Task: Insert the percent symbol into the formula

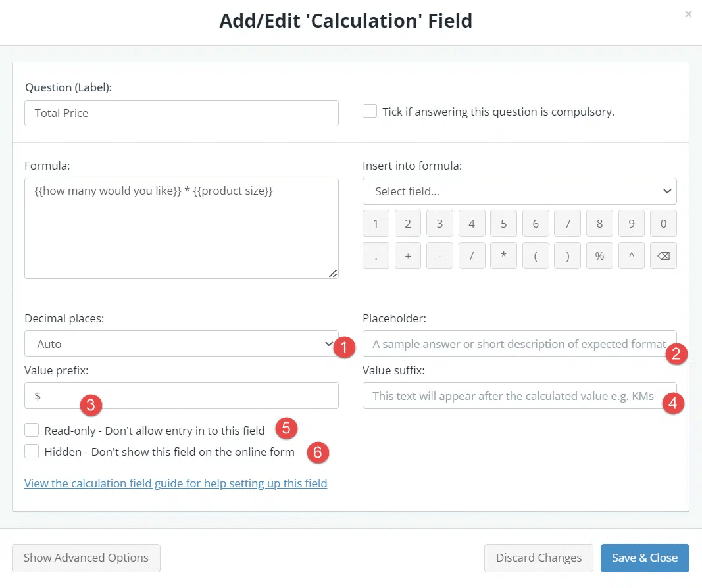Action: 599,256
